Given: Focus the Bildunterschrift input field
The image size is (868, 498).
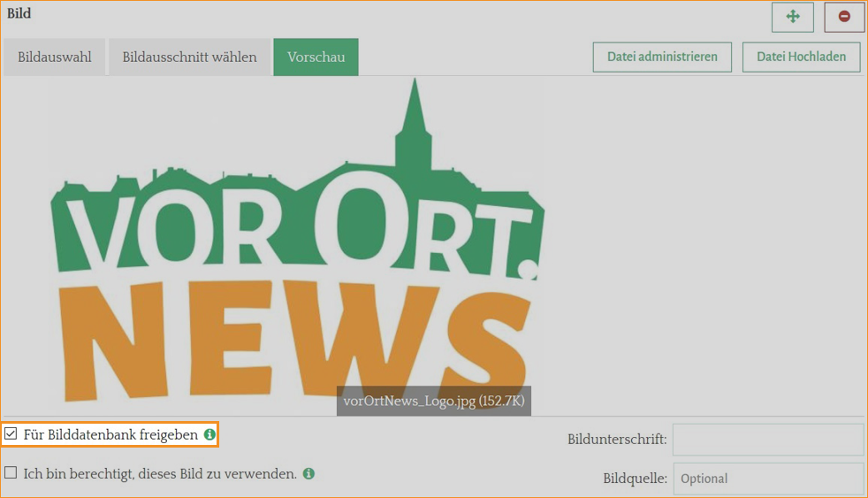Looking at the screenshot, I should tap(768, 440).
